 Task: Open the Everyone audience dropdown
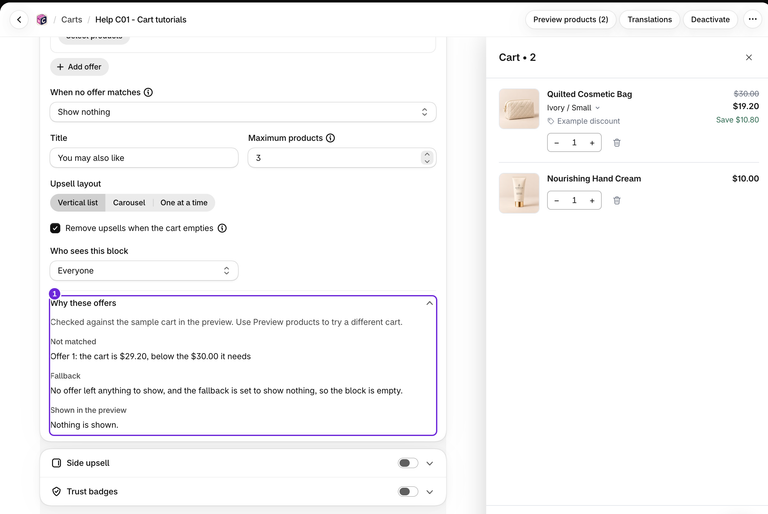[144, 271]
